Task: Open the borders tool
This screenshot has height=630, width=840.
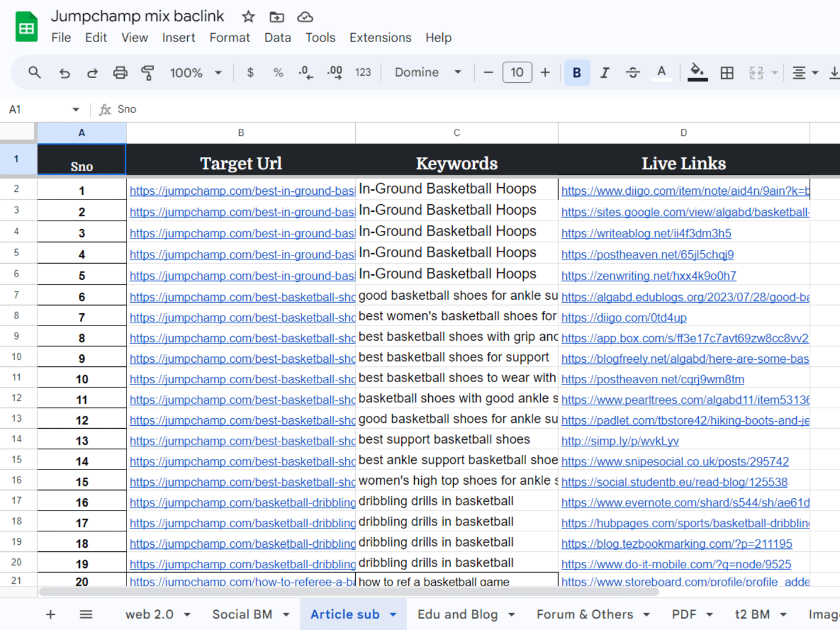Action: (727, 72)
